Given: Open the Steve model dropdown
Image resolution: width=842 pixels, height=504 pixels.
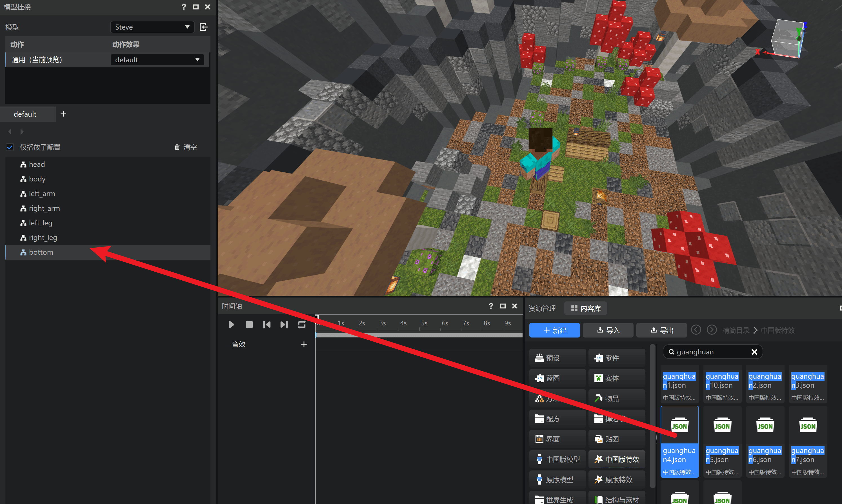Looking at the screenshot, I should (x=152, y=27).
